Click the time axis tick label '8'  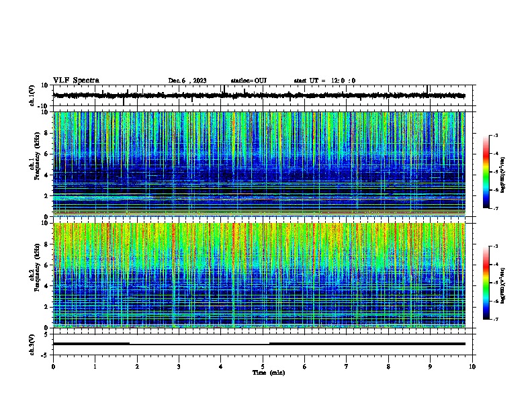pos(388,367)
